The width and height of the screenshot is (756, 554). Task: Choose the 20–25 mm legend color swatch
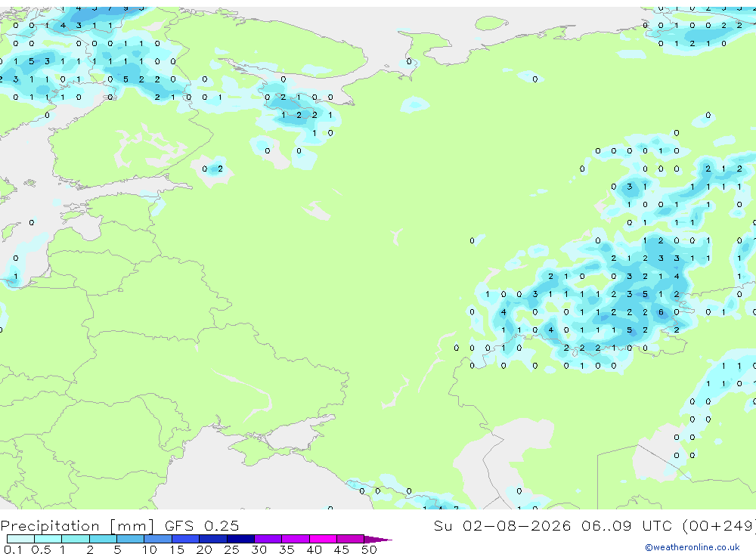[213, 539]
